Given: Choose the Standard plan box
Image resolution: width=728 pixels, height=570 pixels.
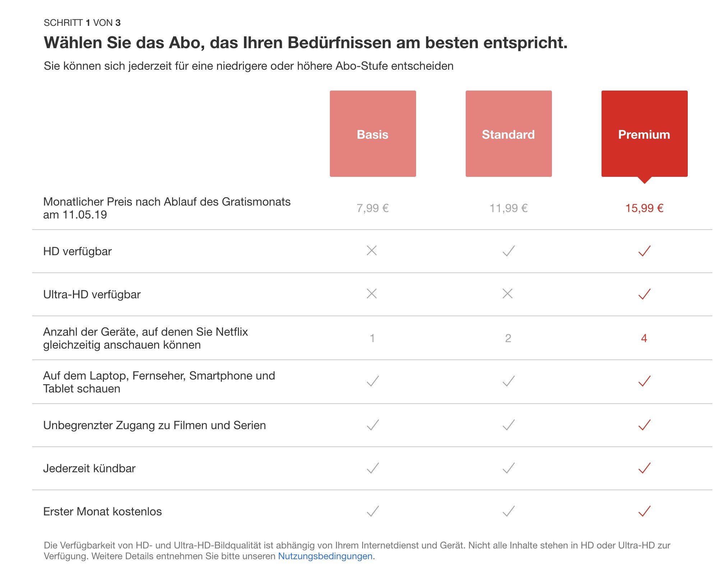Looking at the screenshot, I should tap(508, 134).
